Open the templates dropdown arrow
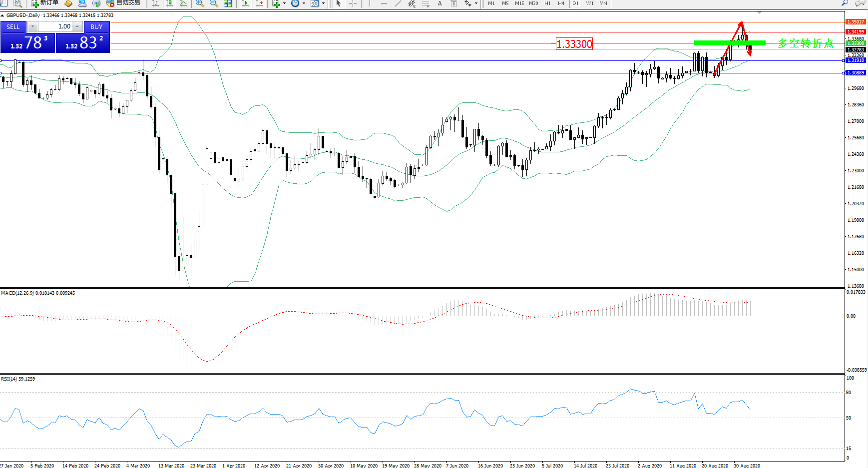868x468 pixels. [x=323, y=3]
